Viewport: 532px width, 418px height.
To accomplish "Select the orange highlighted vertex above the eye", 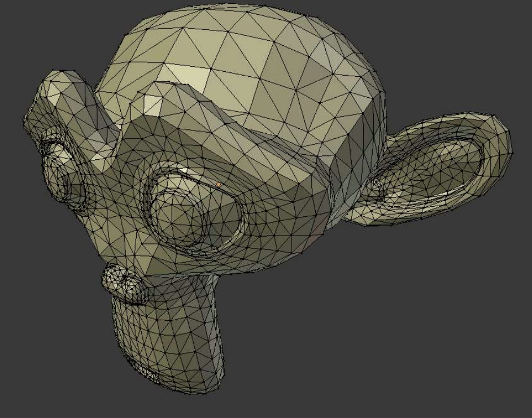I will (x=219, y=184).
